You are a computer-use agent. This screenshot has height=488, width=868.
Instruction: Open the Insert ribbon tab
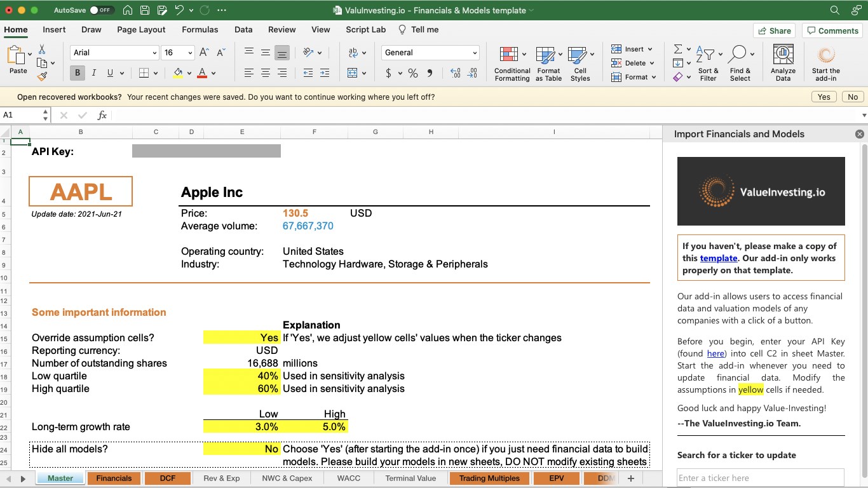(54, 29)
